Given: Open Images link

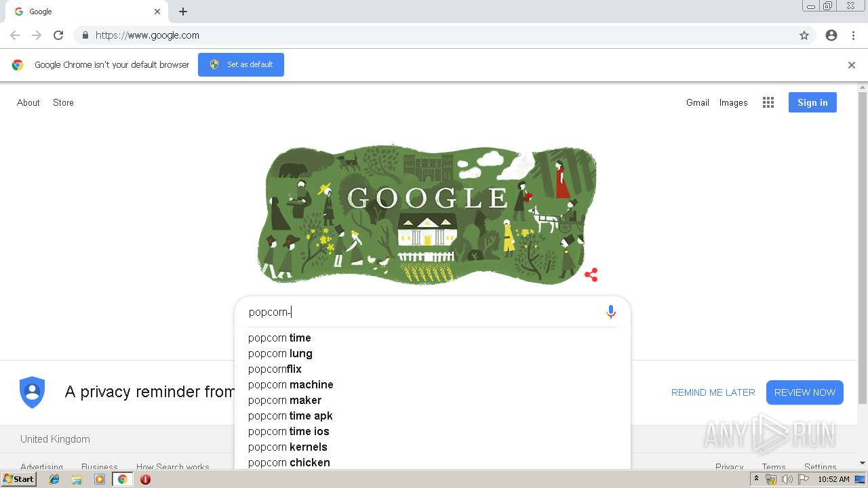Looking at the screenshot, I should click(734, 102).
